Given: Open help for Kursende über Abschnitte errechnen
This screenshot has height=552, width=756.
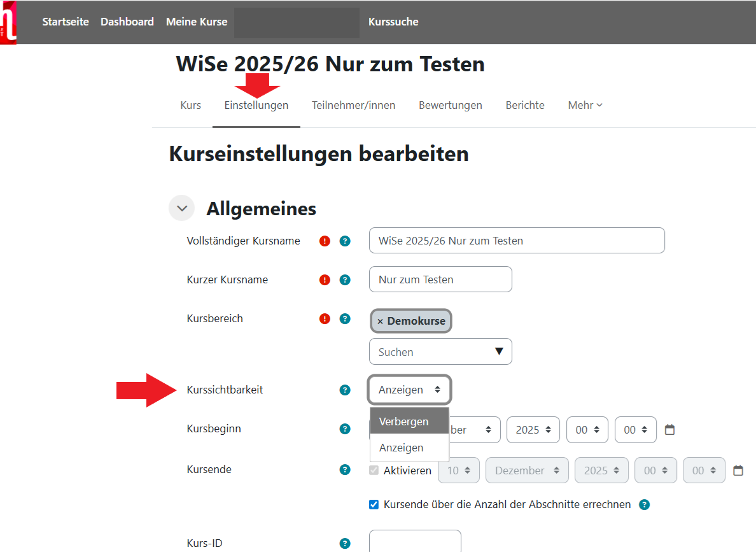Looking at the screenshot, I should [644, 505].
